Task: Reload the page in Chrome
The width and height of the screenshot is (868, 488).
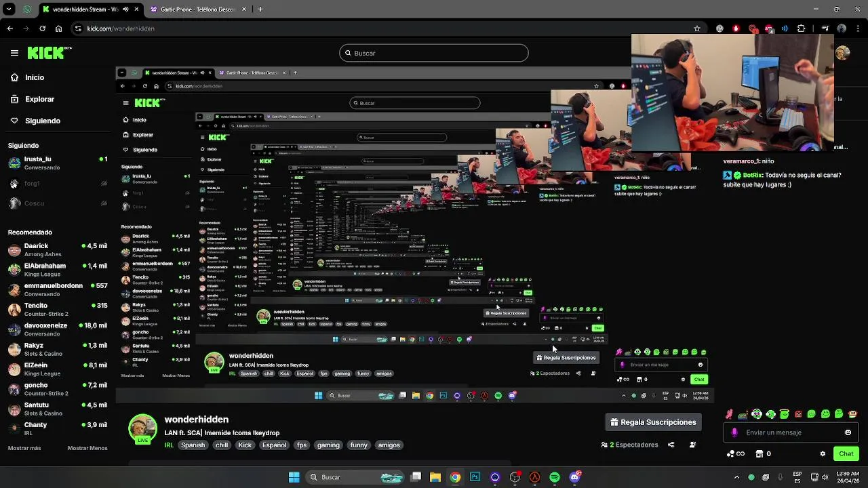Action: pos(43,28)
